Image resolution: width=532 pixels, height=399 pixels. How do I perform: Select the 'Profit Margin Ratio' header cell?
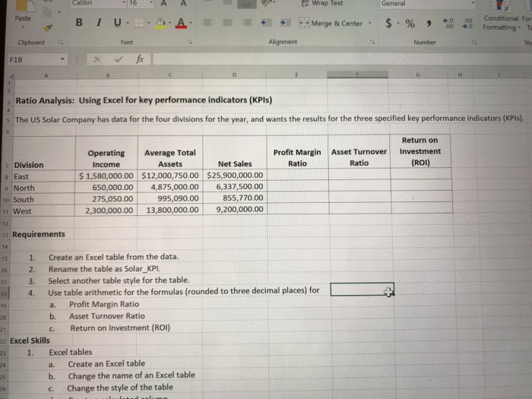(x=297, y=152)
